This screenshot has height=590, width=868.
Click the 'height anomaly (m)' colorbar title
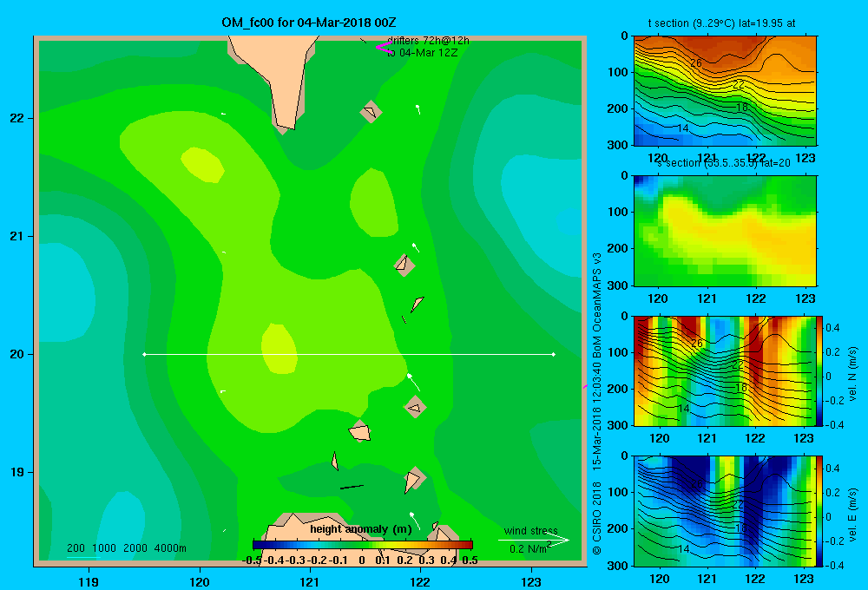361,529
